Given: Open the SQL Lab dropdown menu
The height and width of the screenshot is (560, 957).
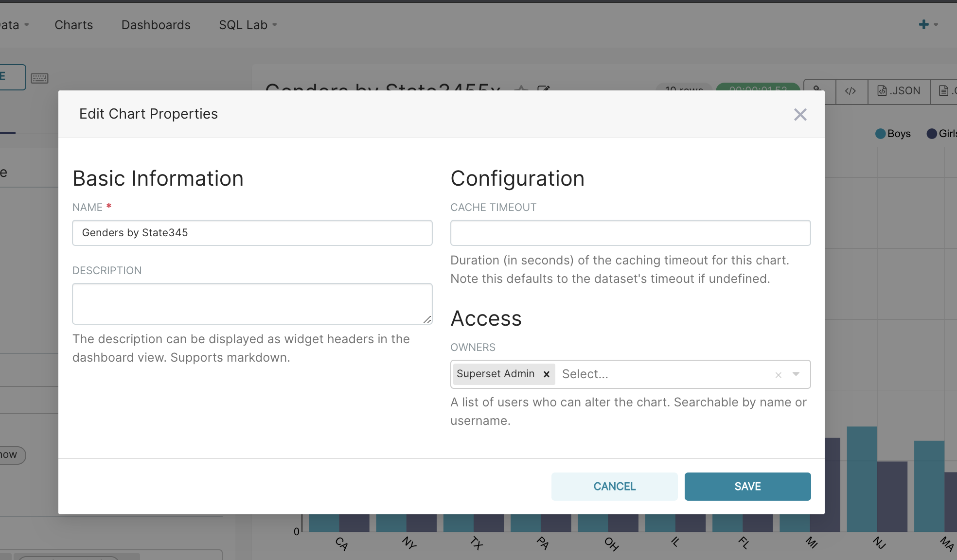Looking at the screenshot, I should pyautogui.click(x=248, y=25).
